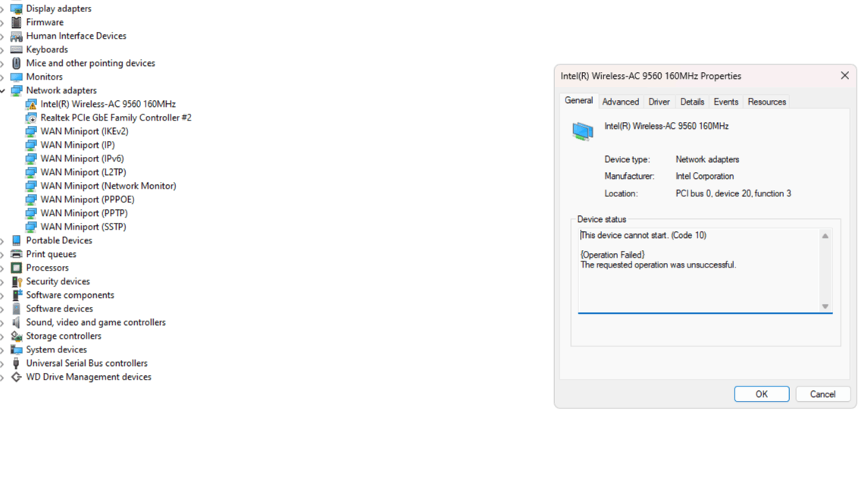Click the network adapter icon in Properties dialog
The image size is (868, 488).
tap(582, 131)
